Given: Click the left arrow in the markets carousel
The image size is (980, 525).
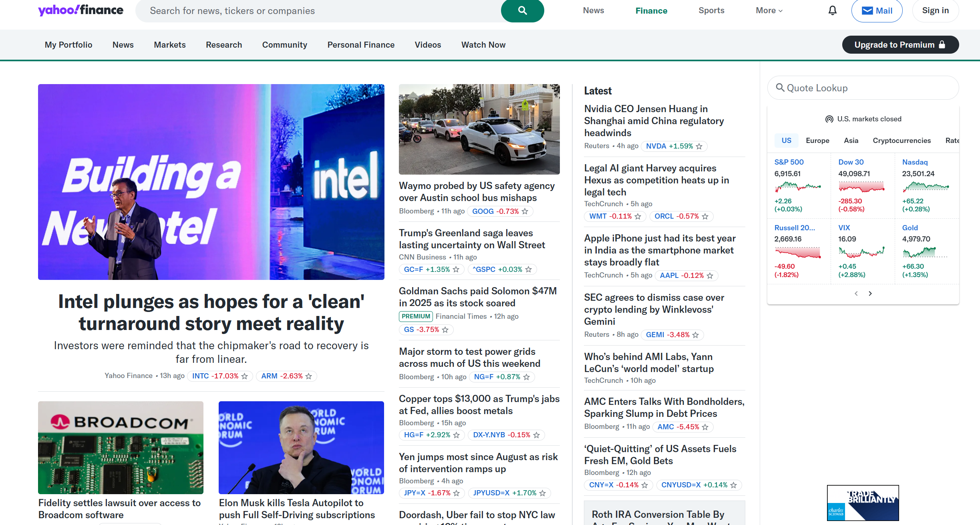Looking at the screenshot, I should click(855, 293).
